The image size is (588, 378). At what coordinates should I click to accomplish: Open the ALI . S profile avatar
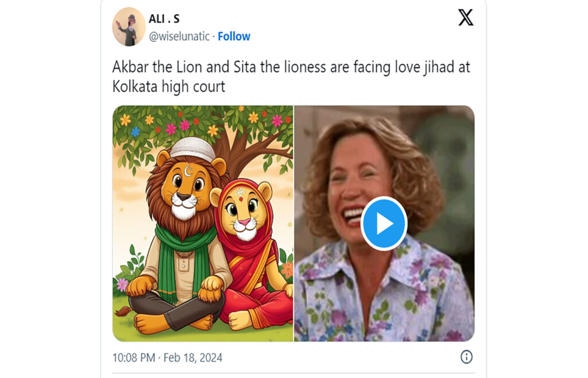coord(128,27)
